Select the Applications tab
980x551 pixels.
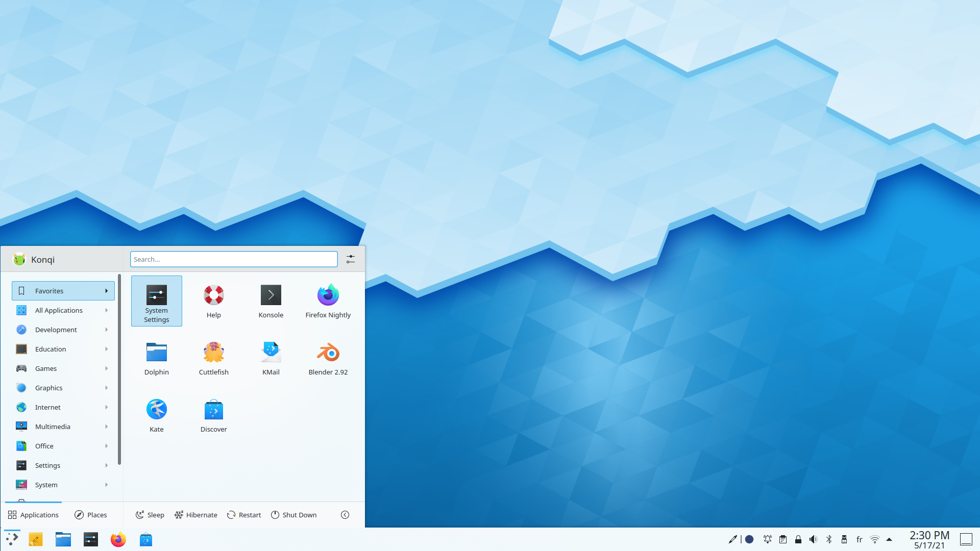(33, 515)
